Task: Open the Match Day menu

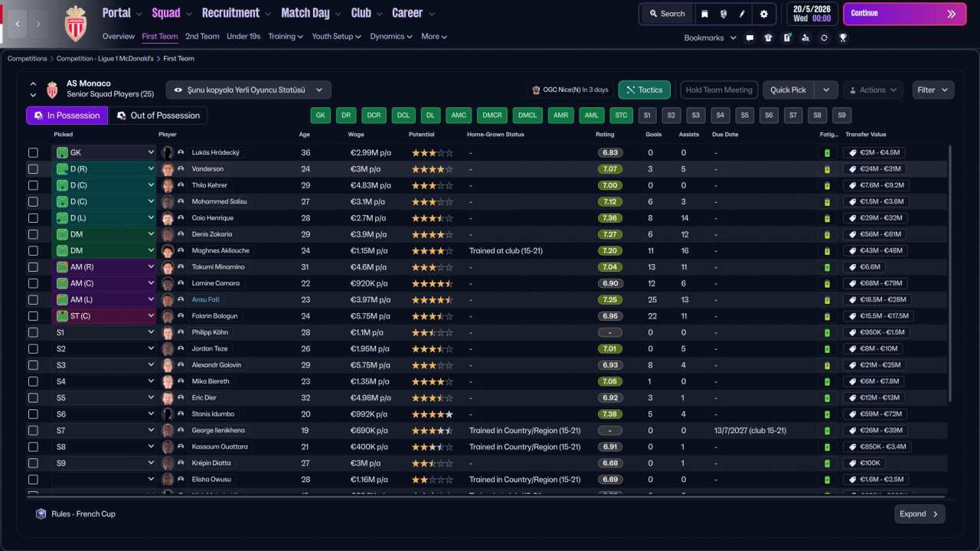Action: (x=312, y=13)
